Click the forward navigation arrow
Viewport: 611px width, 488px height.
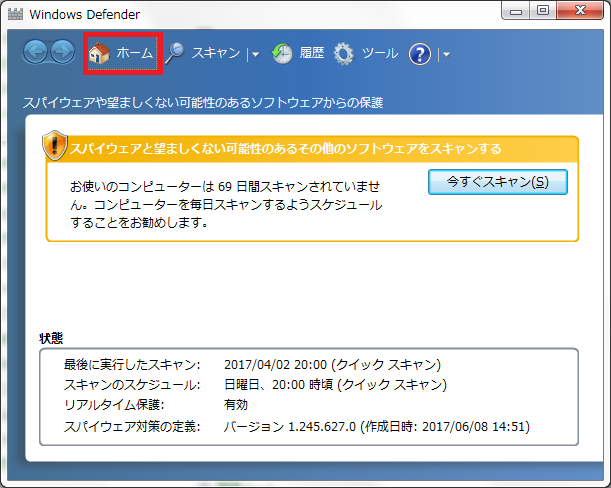click(63, 52)
